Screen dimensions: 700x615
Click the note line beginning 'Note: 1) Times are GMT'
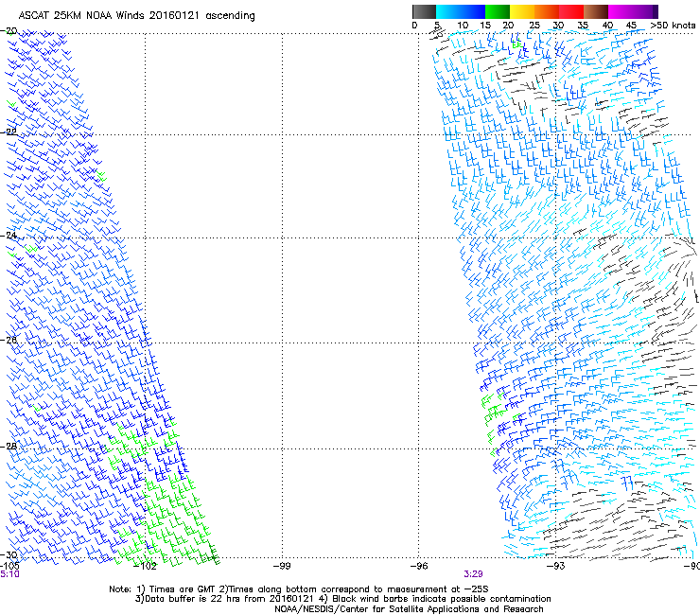pyautogui.click(x=298, y=589)
